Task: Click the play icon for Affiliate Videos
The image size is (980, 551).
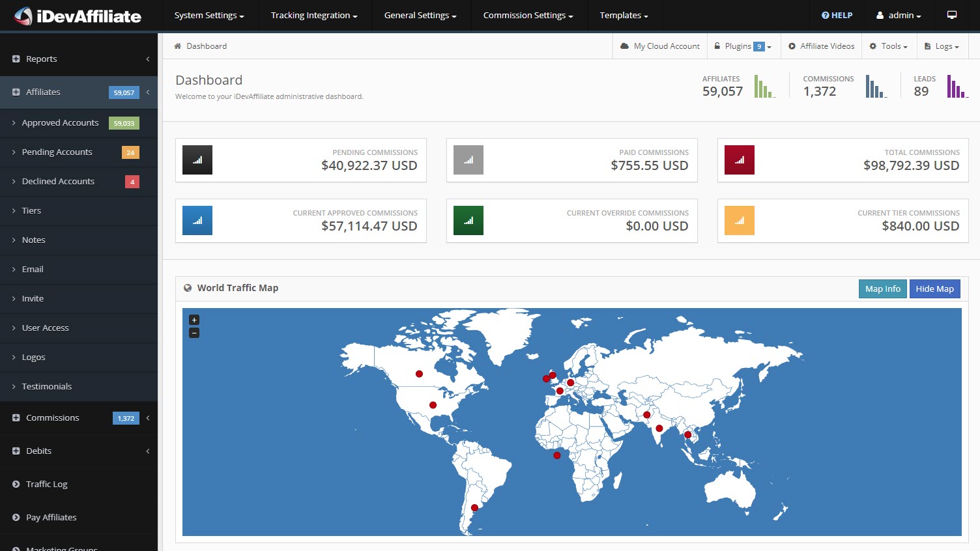Action: point(792,46)
